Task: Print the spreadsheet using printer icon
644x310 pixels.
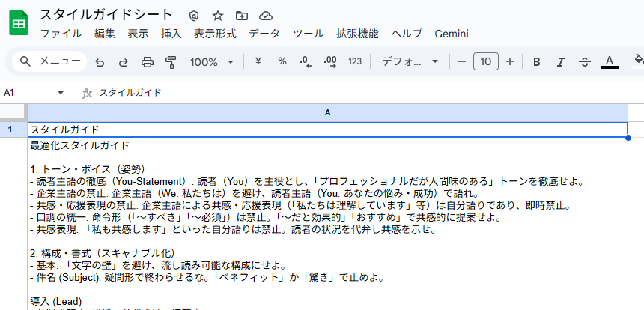Action: [x=148, y=62]
